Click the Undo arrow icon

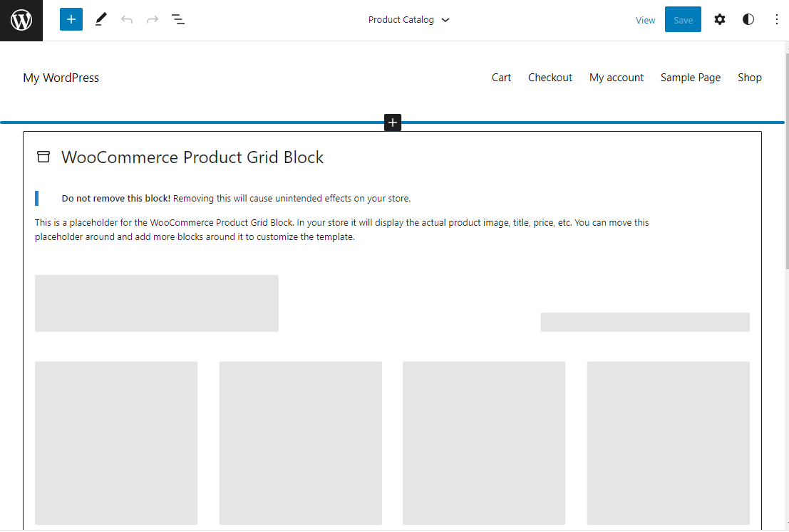pos(127,19)
